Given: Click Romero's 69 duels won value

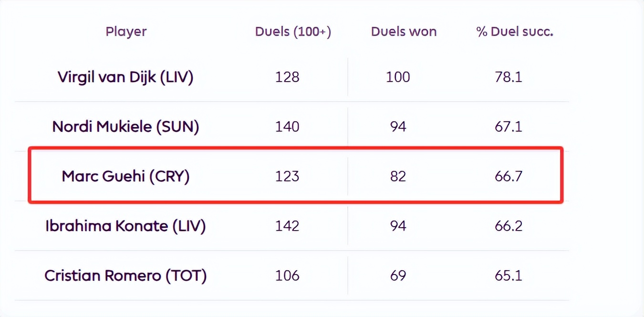Looking at the screenshot, I should coord(398,275).
